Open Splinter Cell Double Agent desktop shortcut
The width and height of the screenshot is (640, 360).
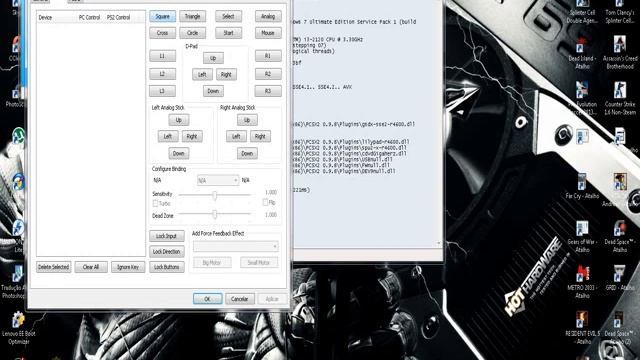[582, 11]
